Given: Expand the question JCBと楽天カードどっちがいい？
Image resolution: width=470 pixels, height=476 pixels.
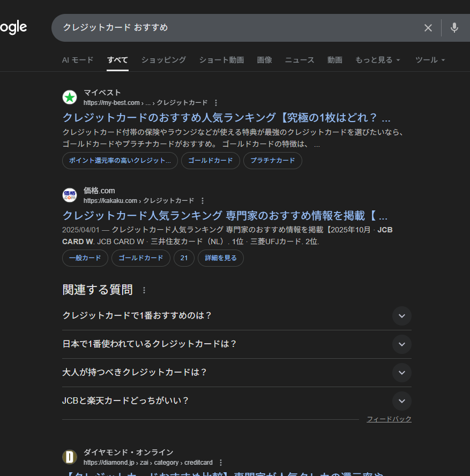Looking at the screenshot, I should tap(401, 401).
